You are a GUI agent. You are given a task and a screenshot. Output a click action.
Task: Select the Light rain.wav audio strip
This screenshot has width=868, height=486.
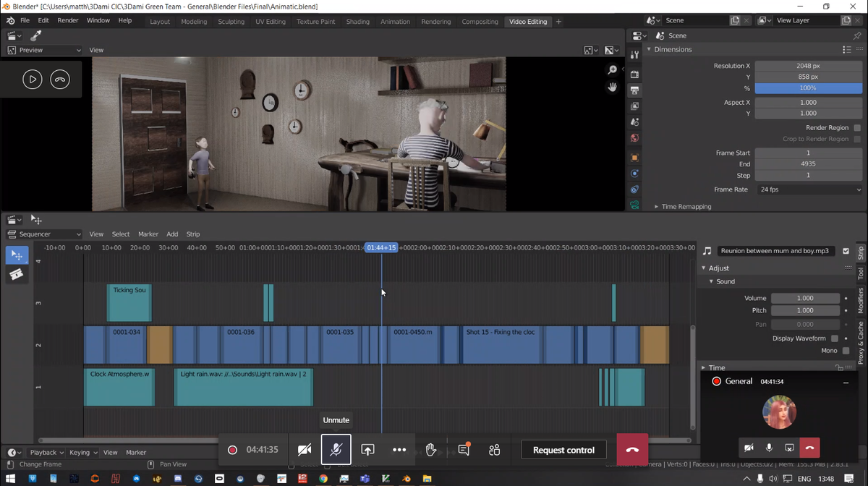coord(244,387)
